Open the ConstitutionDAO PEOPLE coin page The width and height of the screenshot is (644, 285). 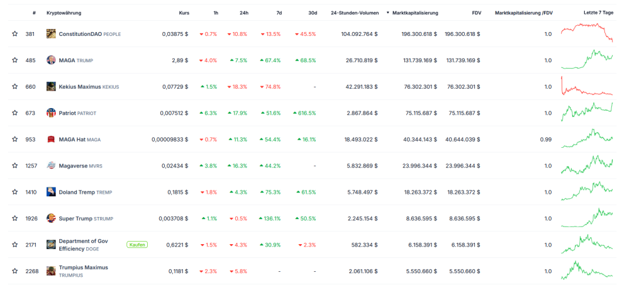point(90,34)
